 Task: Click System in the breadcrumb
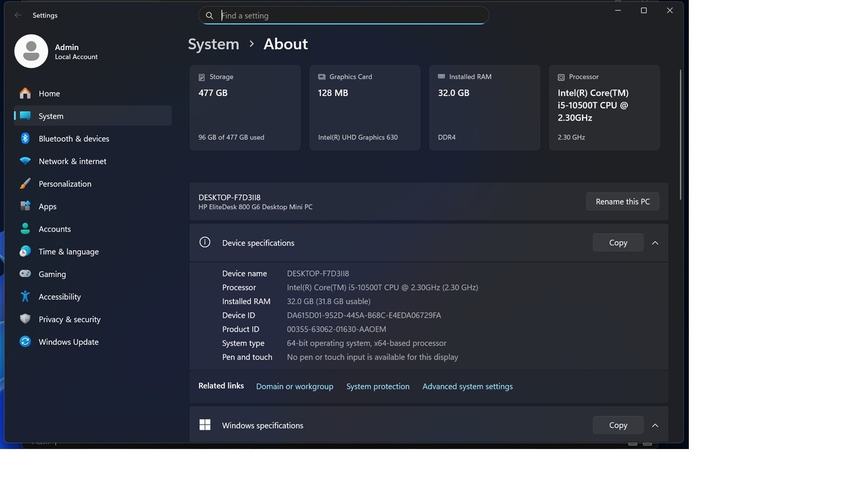pyautogui.click(x=214, y=44)
